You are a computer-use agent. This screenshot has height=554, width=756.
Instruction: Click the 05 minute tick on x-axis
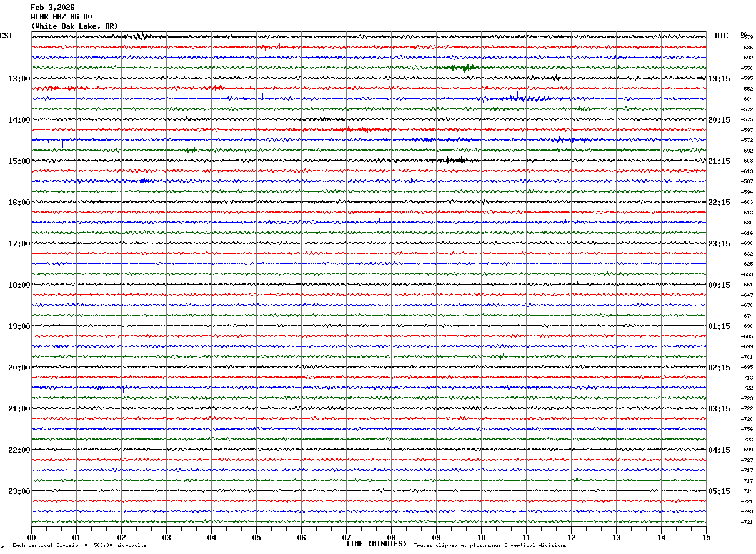tap(257, 537)
